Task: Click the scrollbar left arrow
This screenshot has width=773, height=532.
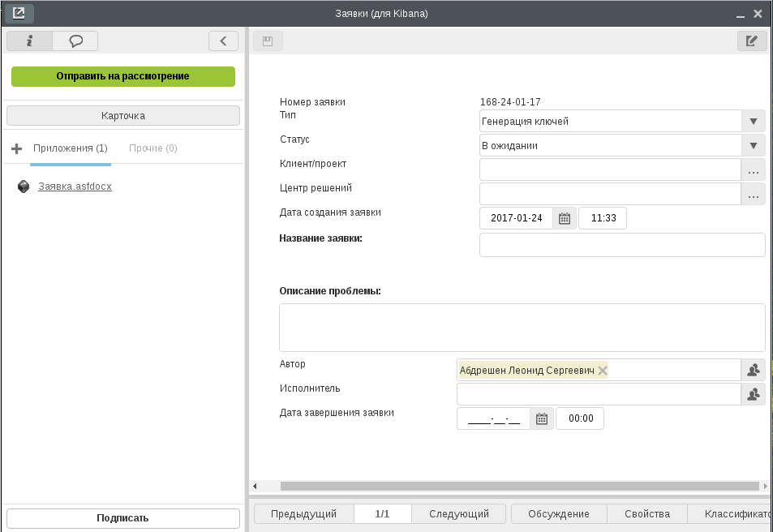Action: tap(255, 486)
